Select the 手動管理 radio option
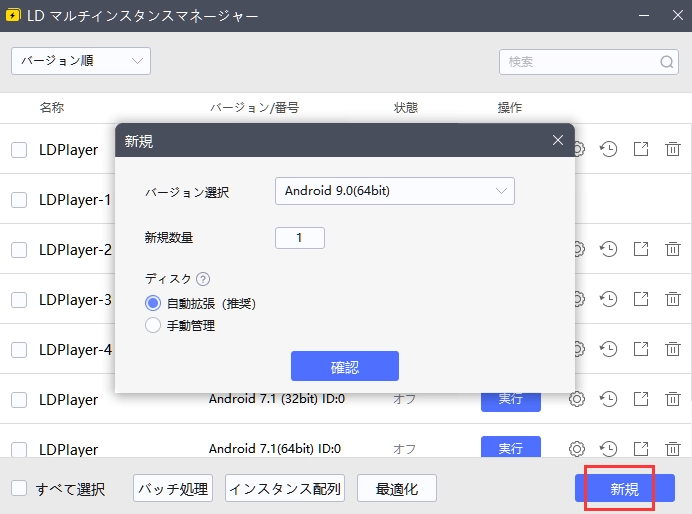The height and width of the screenshot is (514, 692). pos(153,325)
